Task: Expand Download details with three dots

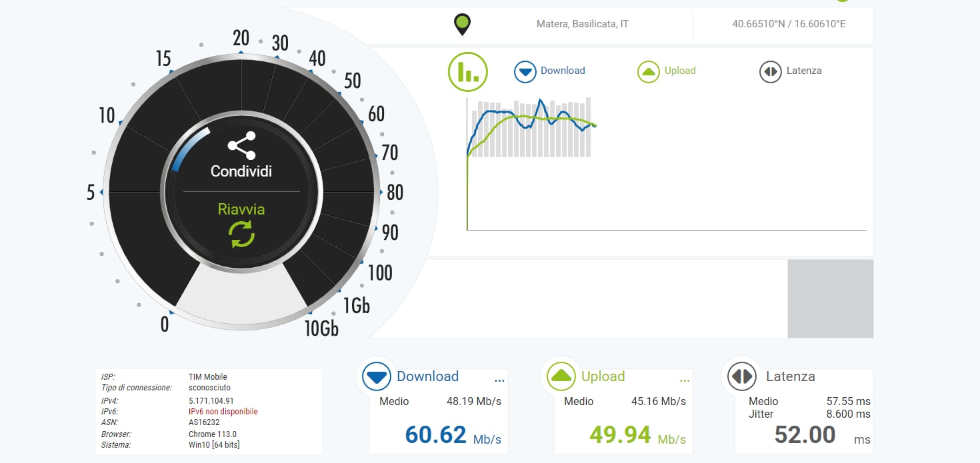Action: 499,380
